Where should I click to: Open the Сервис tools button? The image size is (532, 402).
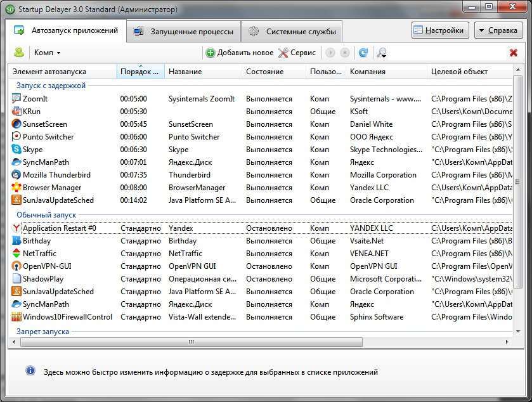[297, 53]
